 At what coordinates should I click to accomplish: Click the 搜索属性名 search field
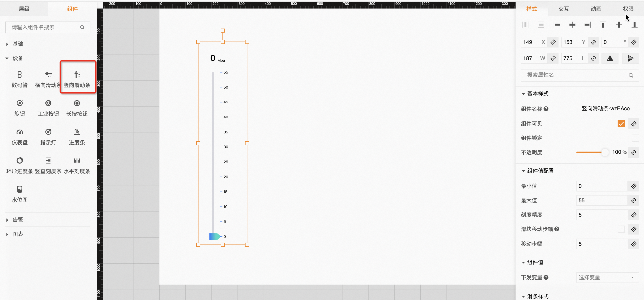pyautogui.click(x=575, y=75)
